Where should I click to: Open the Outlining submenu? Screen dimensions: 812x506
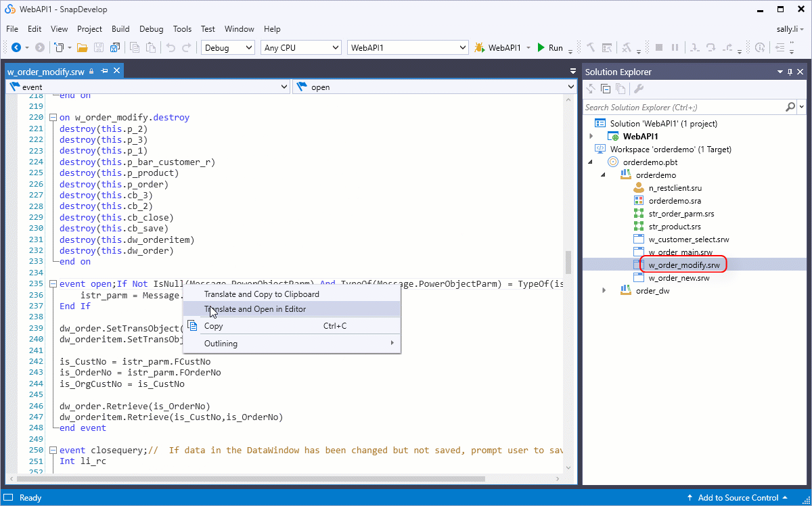tap(292, 344)
